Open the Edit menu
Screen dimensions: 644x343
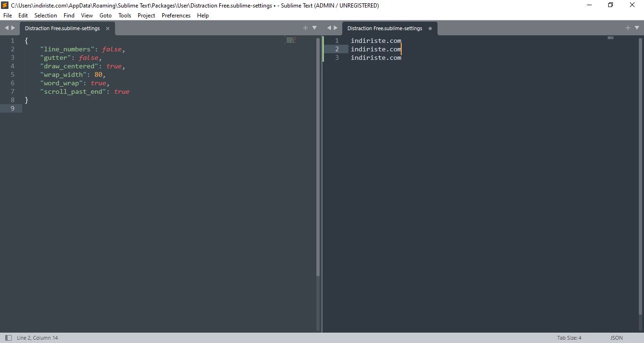tap(23, 16)
